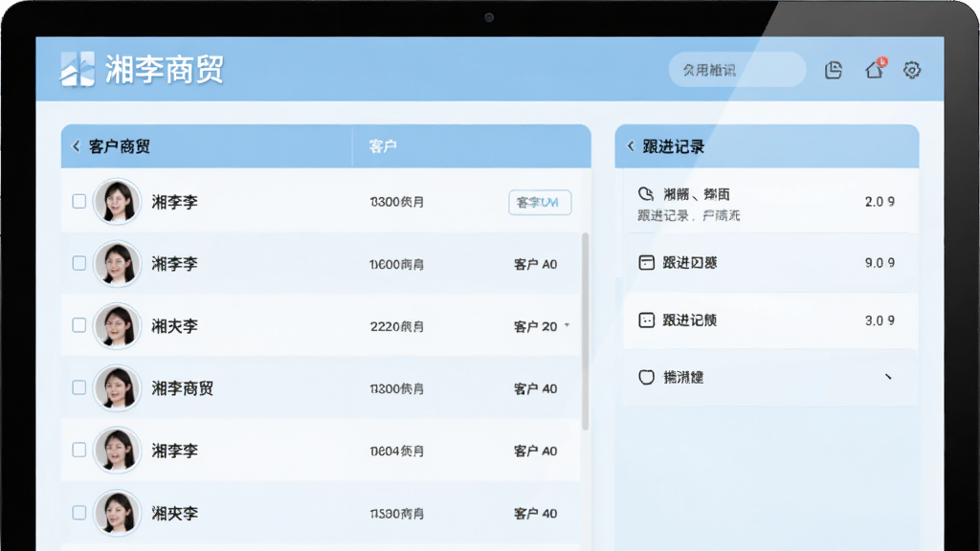Tick checkbox for 11590 customer row

click(78, 513)
